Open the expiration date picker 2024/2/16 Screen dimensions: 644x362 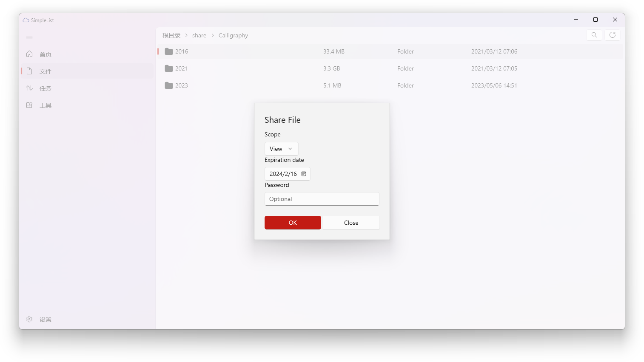coord(288,174)
